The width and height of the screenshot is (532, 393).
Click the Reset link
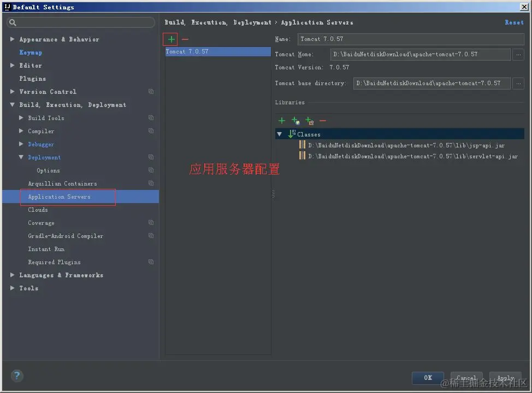point(514,22)
